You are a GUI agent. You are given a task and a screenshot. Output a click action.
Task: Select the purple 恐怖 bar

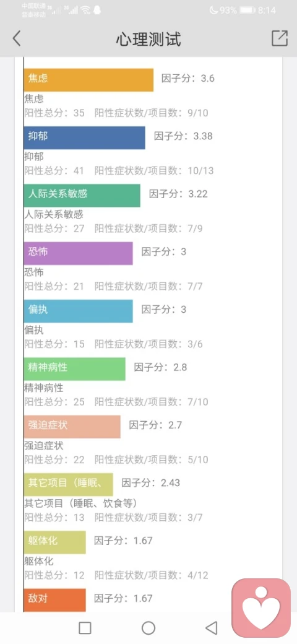[x=79, y=253]
